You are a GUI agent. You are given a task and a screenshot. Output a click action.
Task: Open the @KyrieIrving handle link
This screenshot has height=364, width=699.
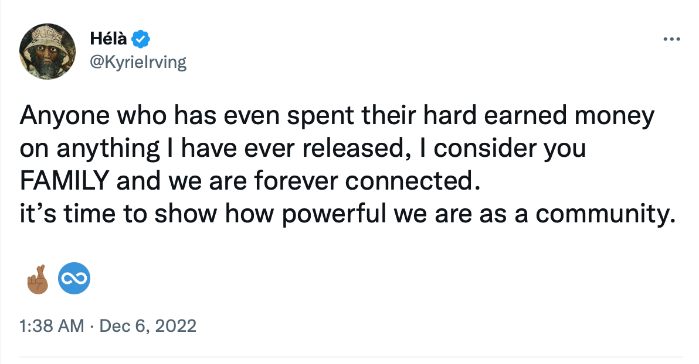pos(138,62)
